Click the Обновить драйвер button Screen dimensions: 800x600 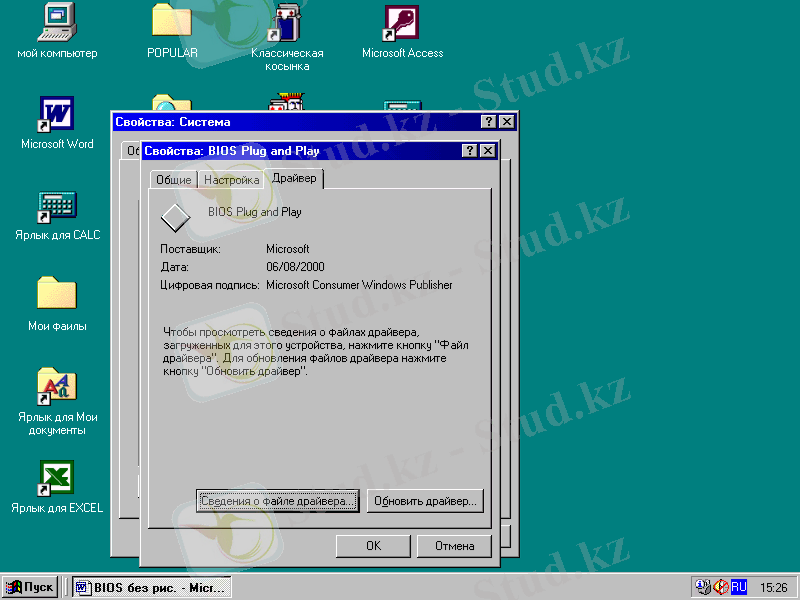click(425, 501)
